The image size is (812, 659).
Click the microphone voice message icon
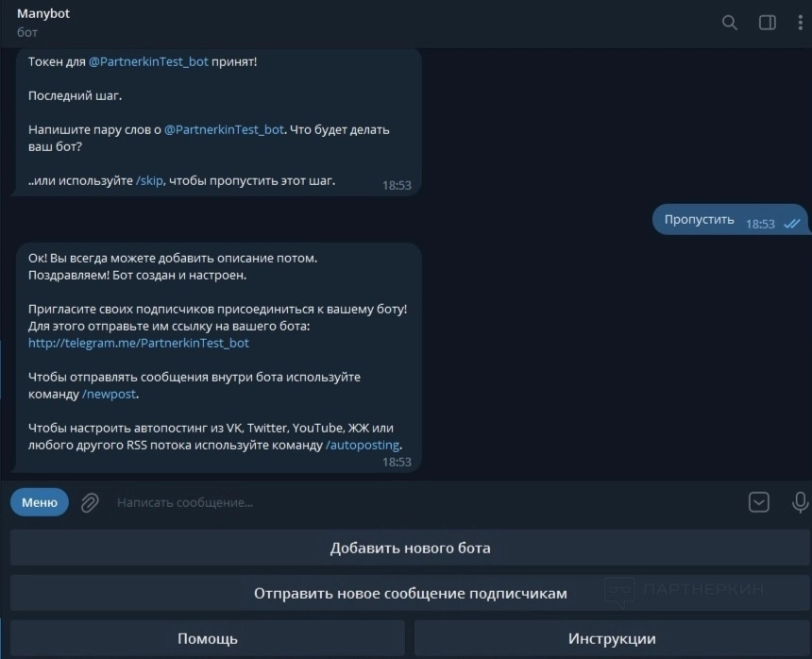pyautogui.click(x=800, y=502)
